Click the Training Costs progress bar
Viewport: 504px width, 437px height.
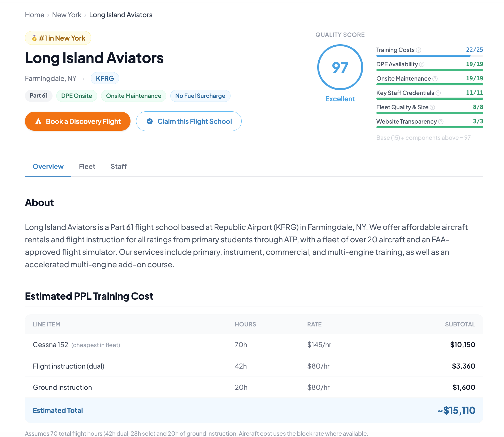(430, 56)
